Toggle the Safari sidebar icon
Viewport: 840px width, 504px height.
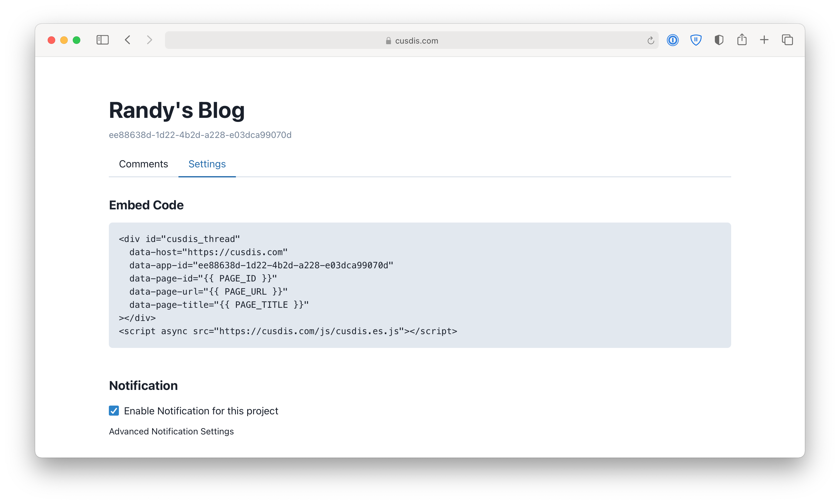(x=102, y=40)
